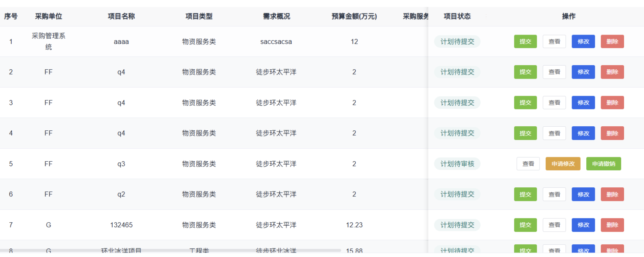Viewport: 644px width, 257px height.
Task: Click 修改 button in row 2
Action: point(583,72)
